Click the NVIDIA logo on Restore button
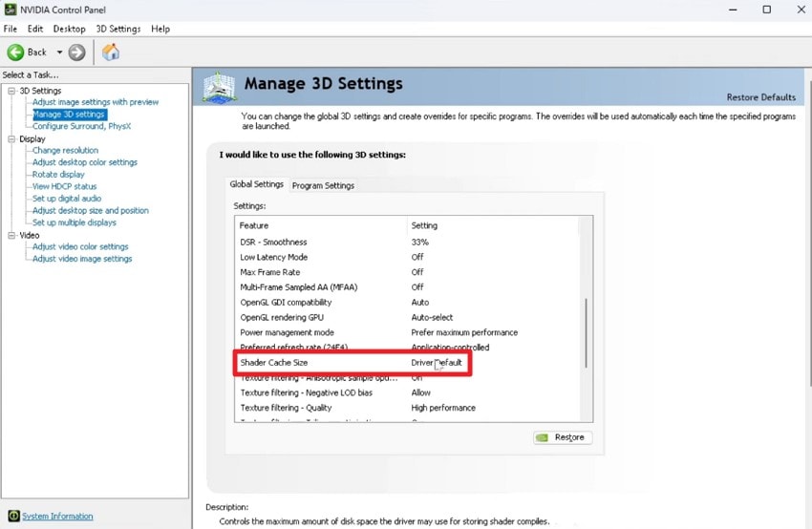This screenshot has height=529, width=812. (543, 438)
